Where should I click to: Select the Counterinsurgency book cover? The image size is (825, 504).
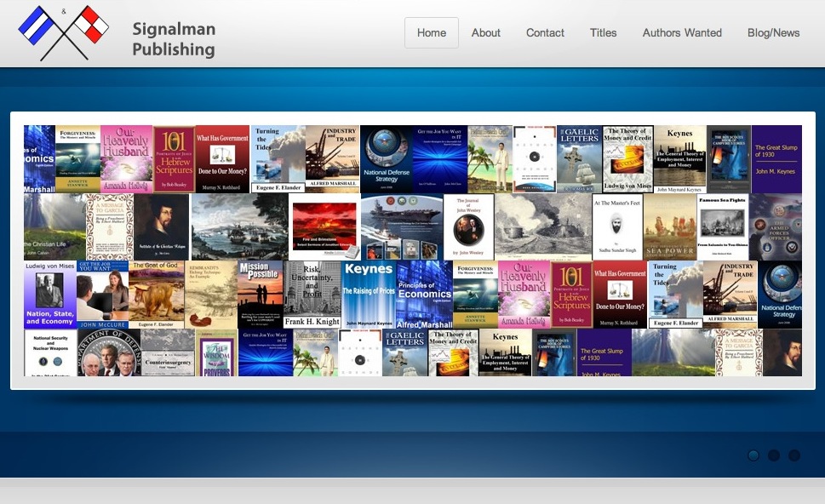[169, 352]
